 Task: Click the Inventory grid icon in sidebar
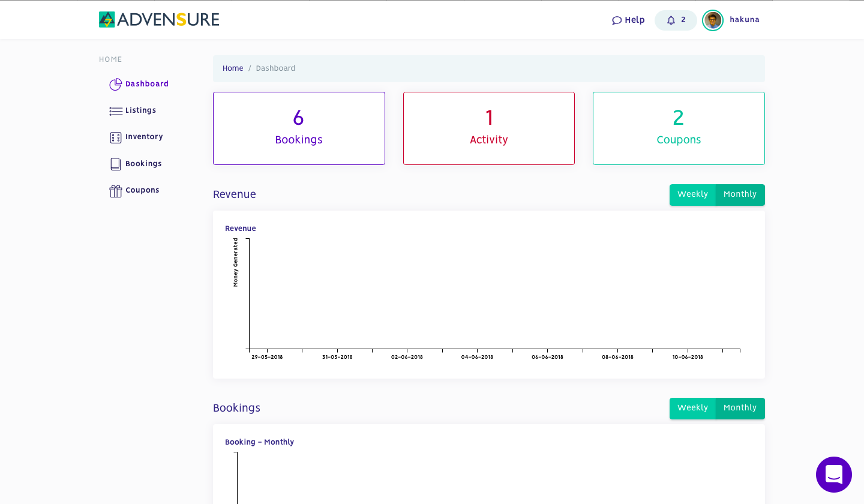pyautogui.click(x=116, y=137)
